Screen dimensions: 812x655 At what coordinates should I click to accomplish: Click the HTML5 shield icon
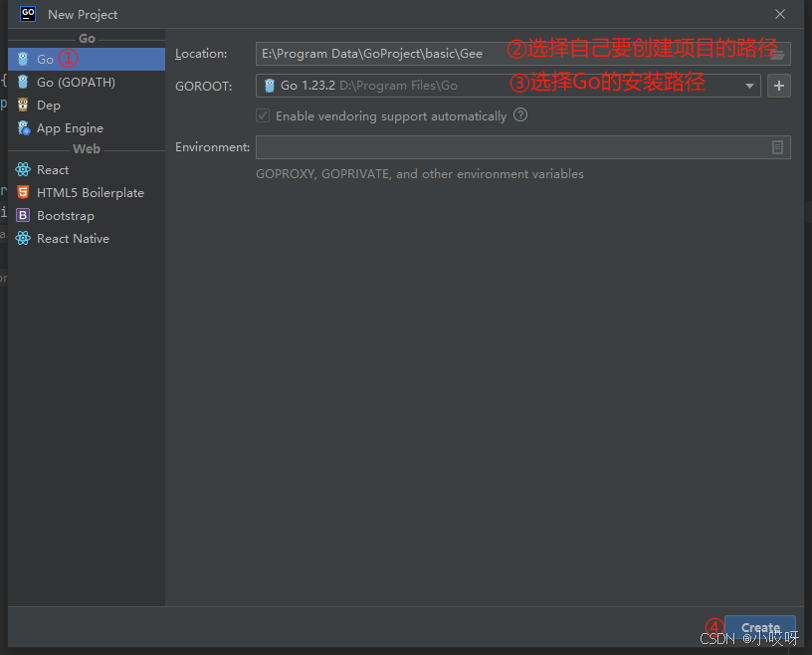coord(23,192)
